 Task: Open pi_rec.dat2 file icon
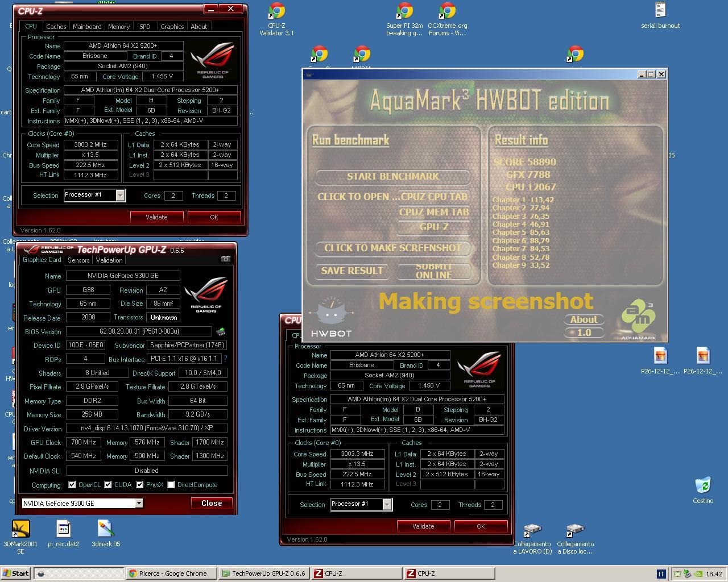coord(63,533)
